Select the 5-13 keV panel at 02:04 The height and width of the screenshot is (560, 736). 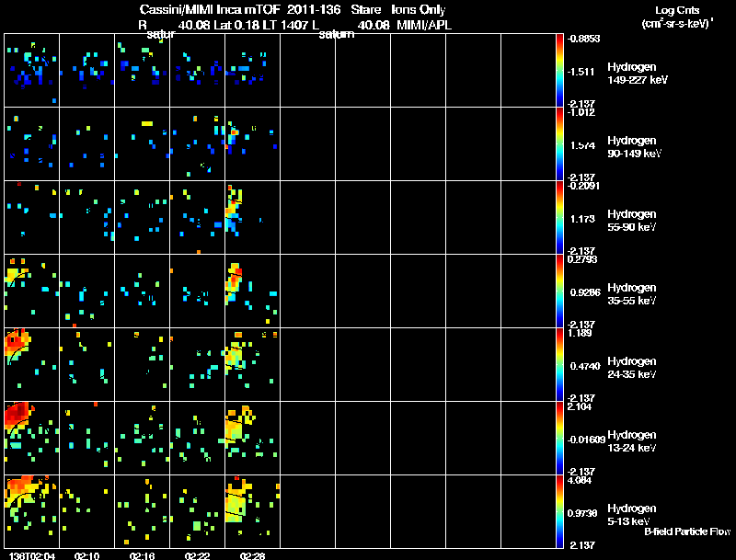[x=32, y=511]
